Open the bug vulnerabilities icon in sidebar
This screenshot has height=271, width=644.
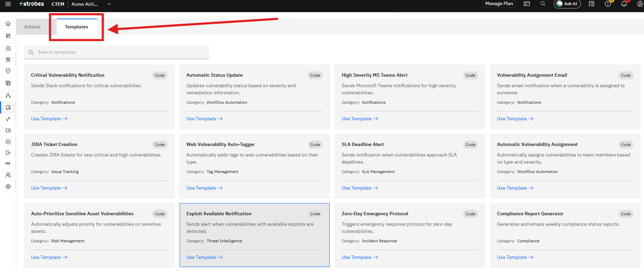[8, 59]
